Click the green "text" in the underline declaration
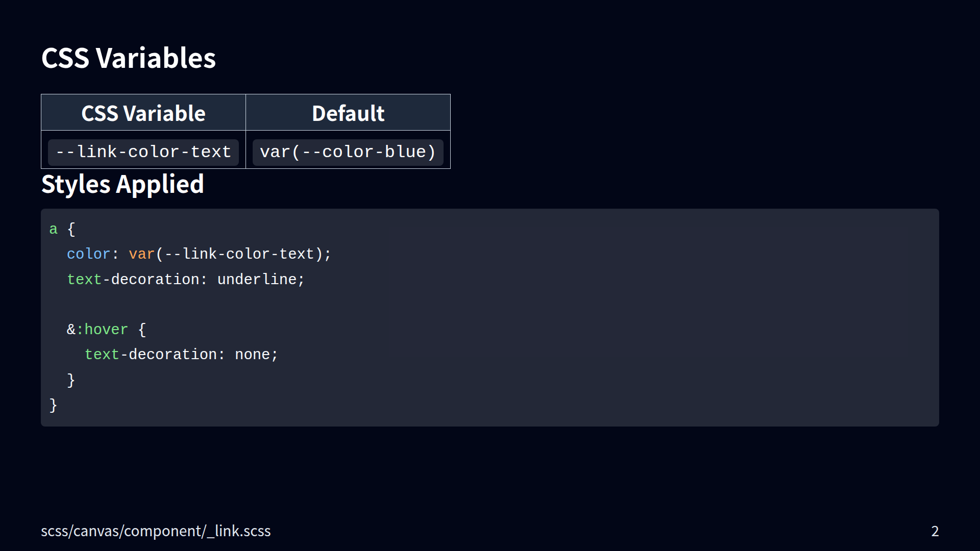The width and height of the screenshot is (980, 551). 84,280
